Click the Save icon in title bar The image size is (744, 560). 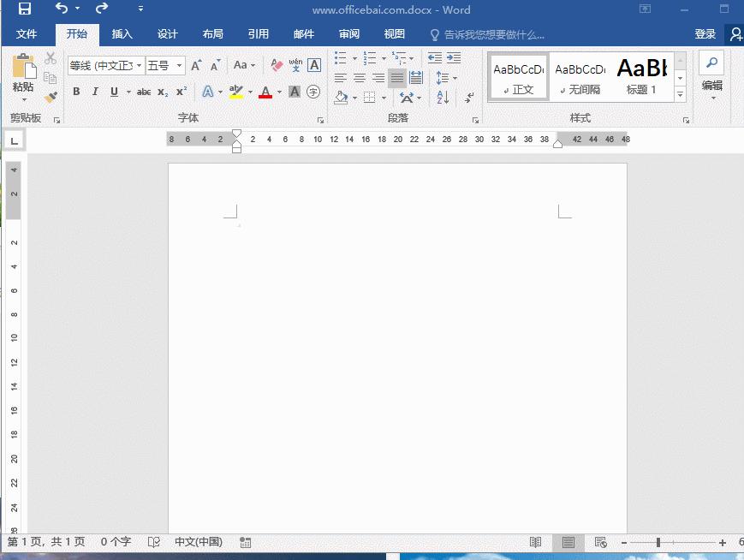tap(24, 9)
